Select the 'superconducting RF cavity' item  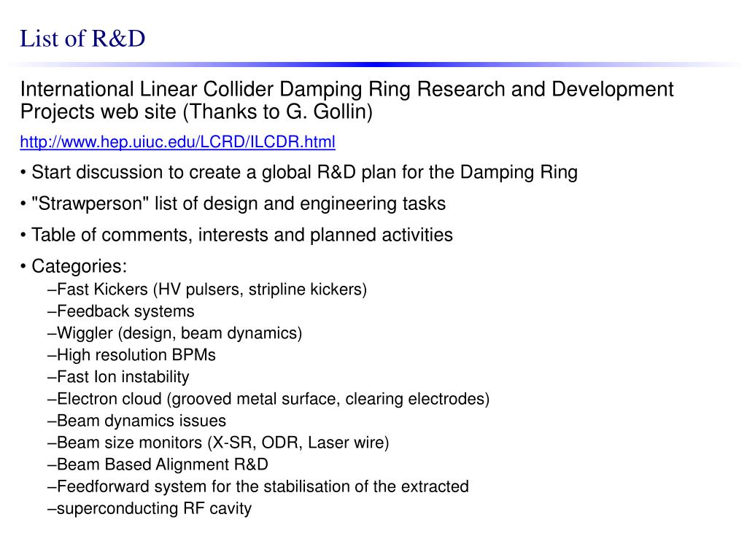150,508
